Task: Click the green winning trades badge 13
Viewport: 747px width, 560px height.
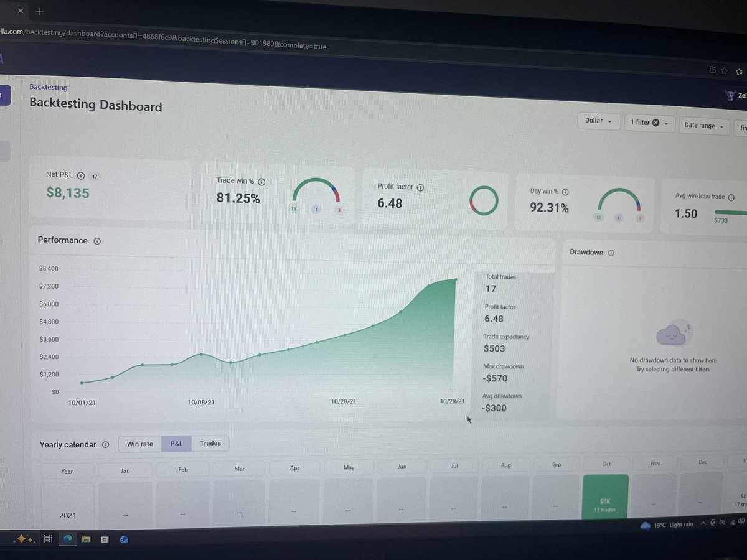Action: pos(293,209)
